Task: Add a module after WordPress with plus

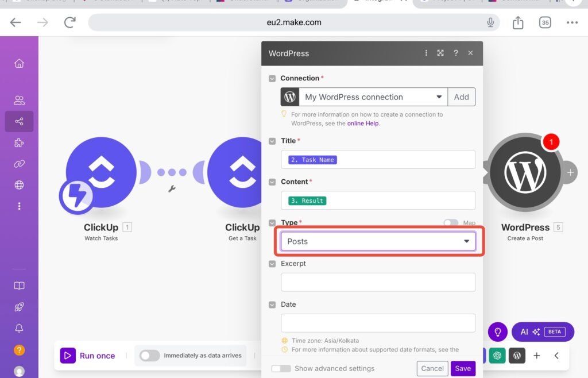Action: 570,173
